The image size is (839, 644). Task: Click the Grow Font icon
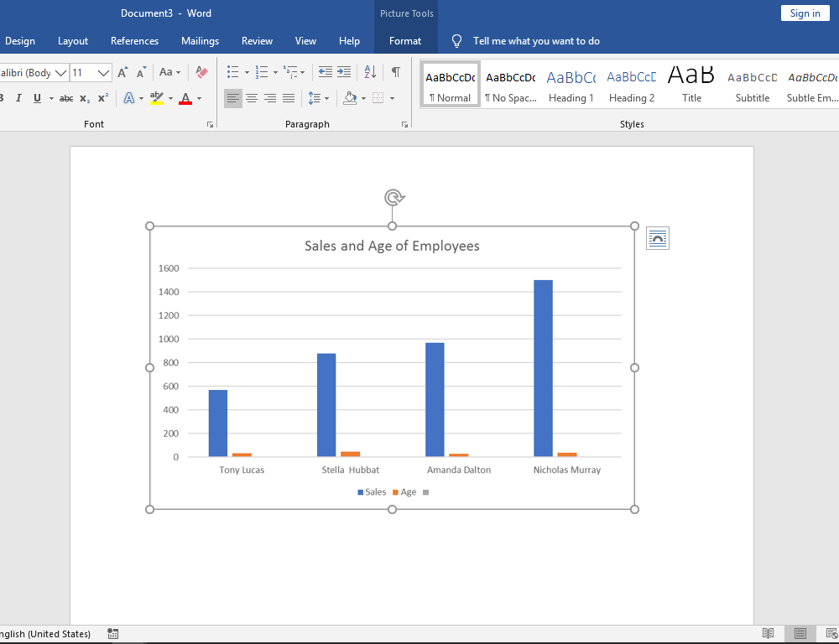coord(123,73)
